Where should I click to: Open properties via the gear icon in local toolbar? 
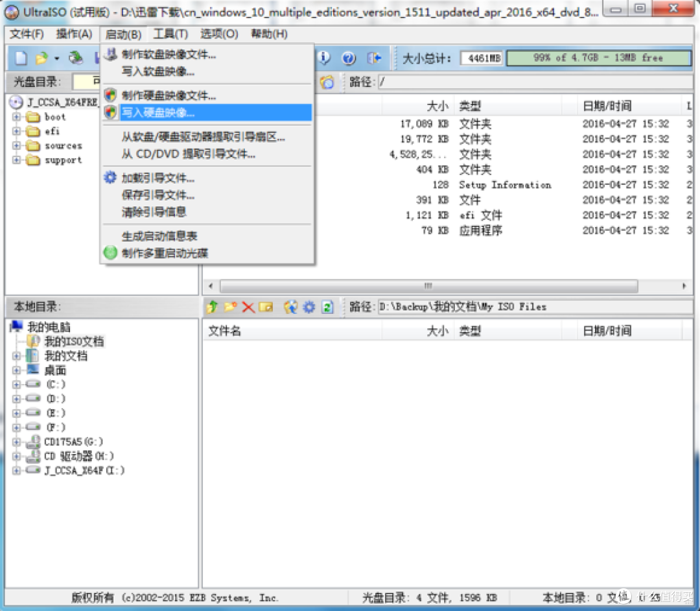tap(309, 307)
